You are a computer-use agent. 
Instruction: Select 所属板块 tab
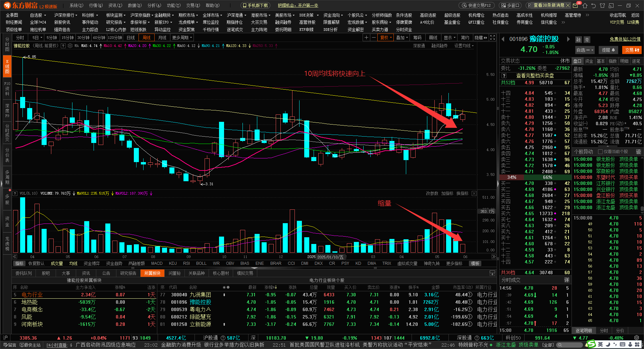tap(152, 273)
